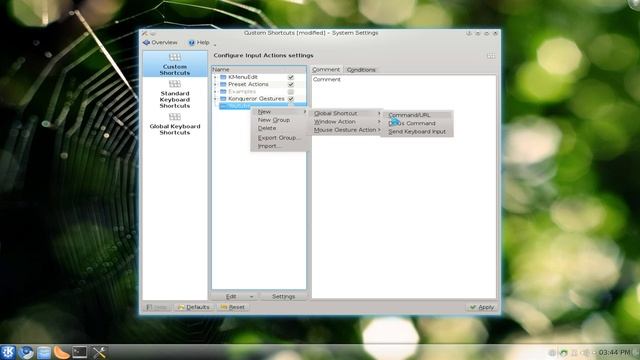
Task: Open the Mouse Gesture Action submenu
Action: [347, 130]
